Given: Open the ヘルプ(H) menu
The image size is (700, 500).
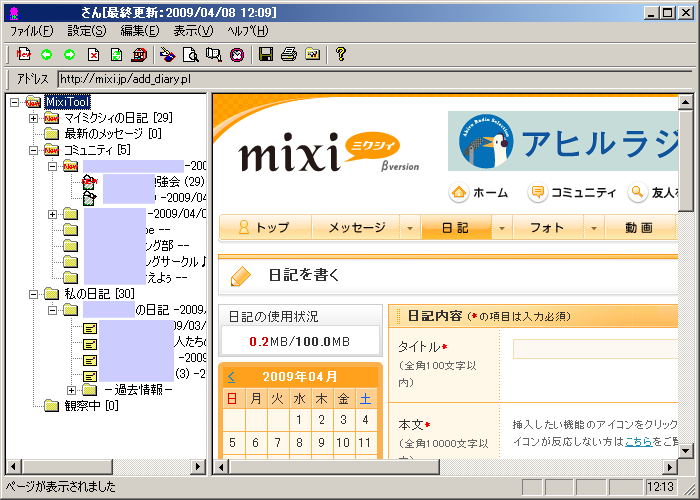Looking at the screenshot, I should coord(248,31).
